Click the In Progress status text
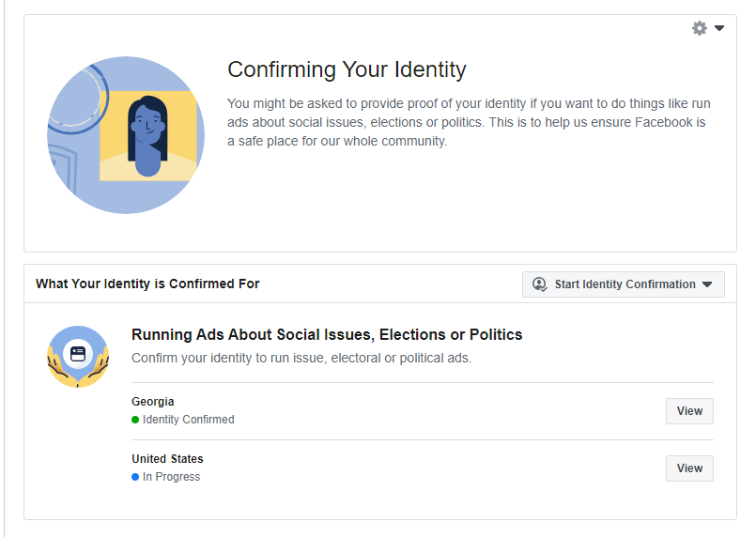 172,477
